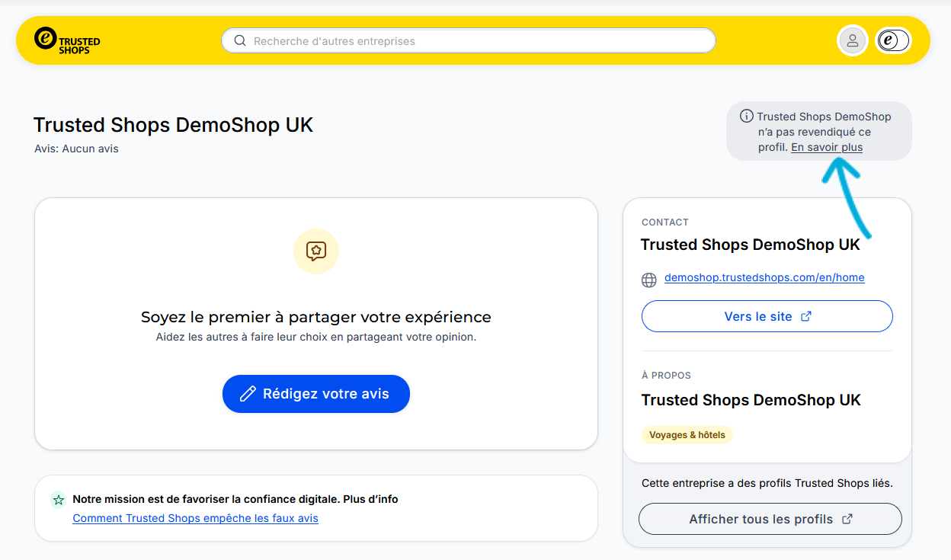
Task: Click external link icon on Vers le site
Action: coord(806,316)
